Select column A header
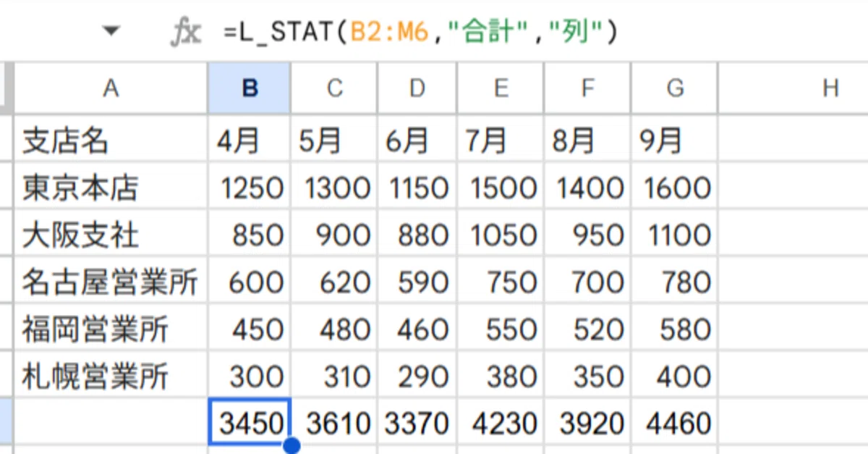 [111, 88]
